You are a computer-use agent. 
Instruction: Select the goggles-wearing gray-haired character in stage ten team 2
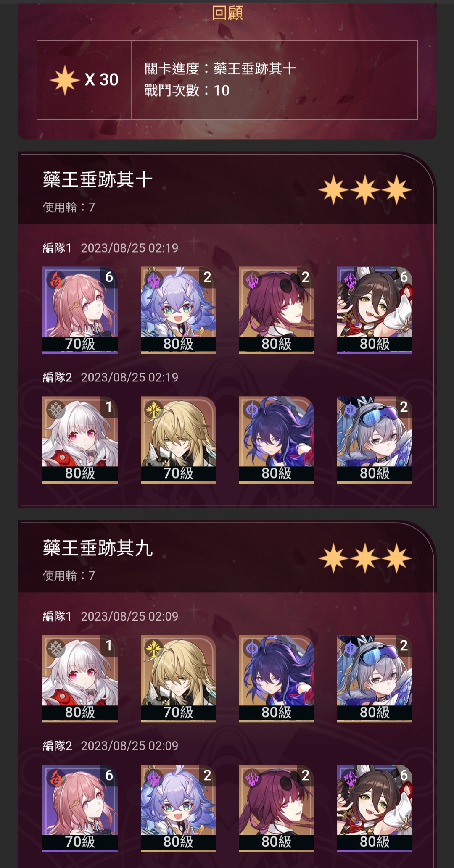point(375,440)
